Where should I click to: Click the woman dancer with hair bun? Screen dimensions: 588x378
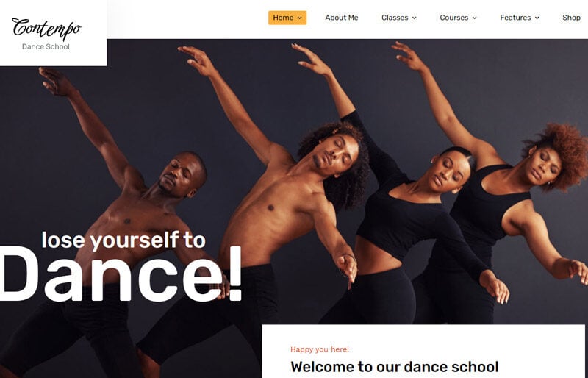coord(450,169)
